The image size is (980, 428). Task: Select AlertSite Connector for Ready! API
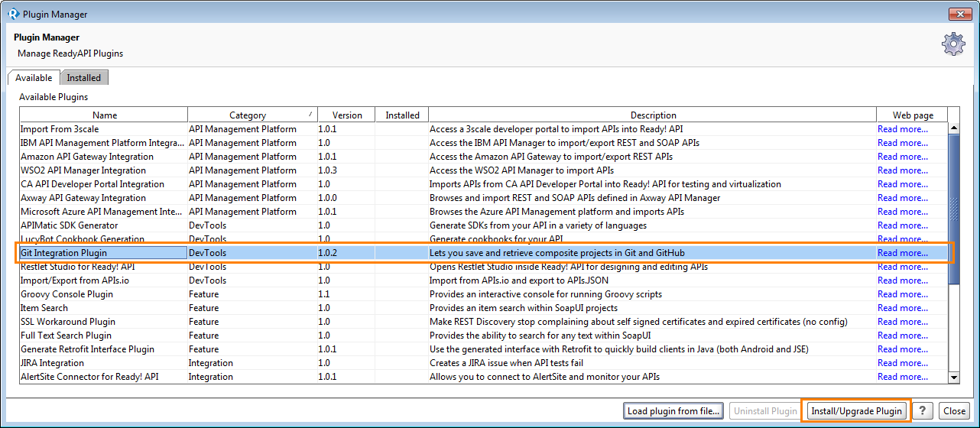[484, 377]
